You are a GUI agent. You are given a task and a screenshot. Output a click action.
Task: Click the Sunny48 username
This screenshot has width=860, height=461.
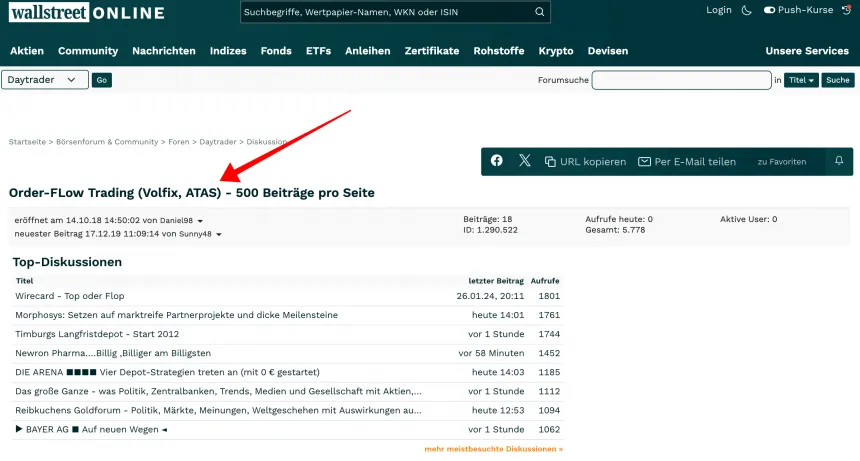coord(195,234)
